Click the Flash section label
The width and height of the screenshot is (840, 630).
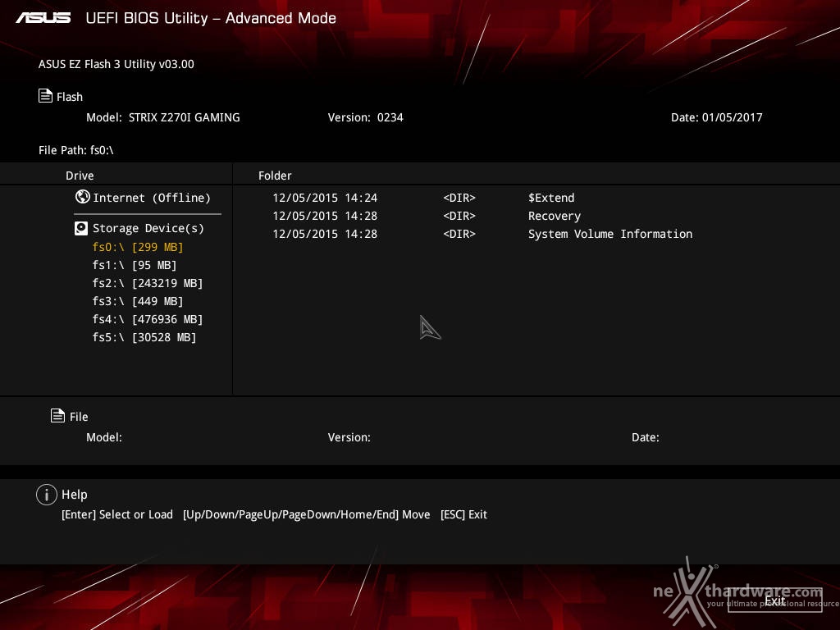pos(70,97)
